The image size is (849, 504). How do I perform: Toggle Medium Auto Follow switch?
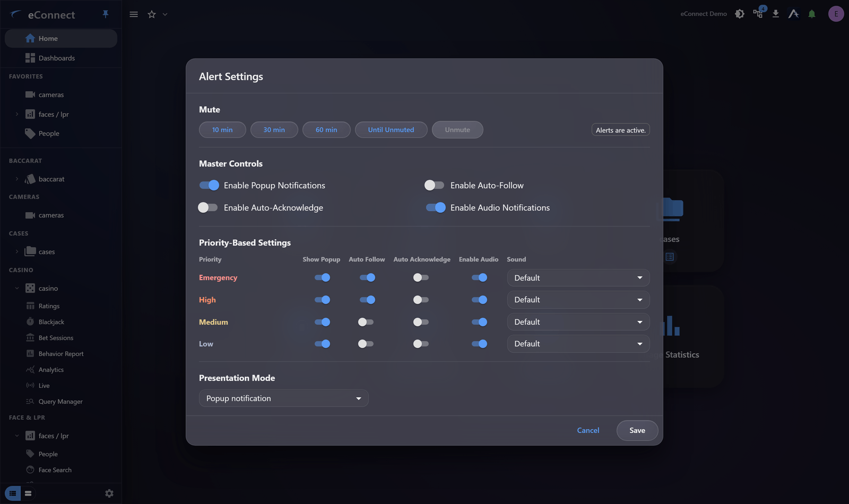[x=366, y=322]
